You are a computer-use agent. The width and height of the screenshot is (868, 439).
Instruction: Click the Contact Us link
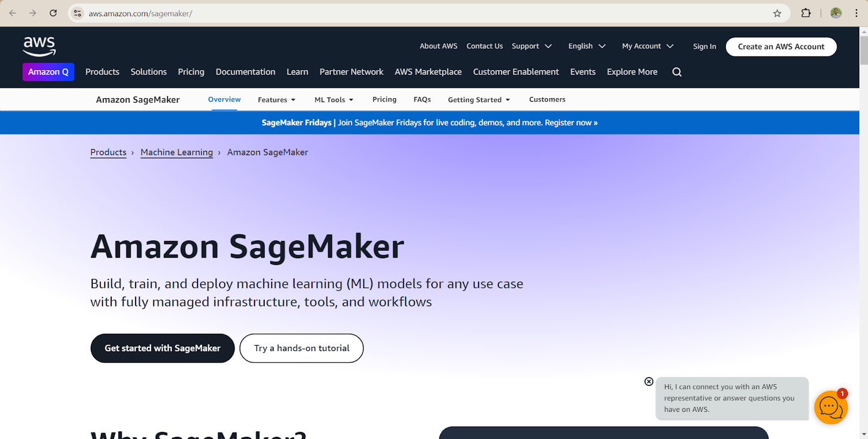484,46
